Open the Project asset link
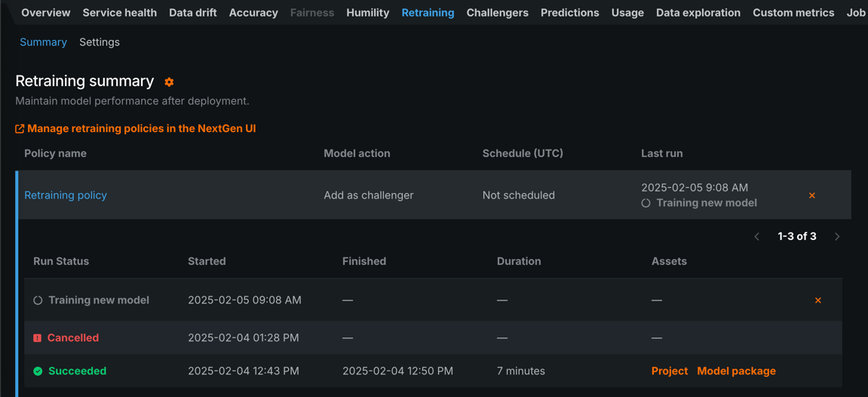Image resolution: width=868 pixels, height=397 pixels. 670,371
